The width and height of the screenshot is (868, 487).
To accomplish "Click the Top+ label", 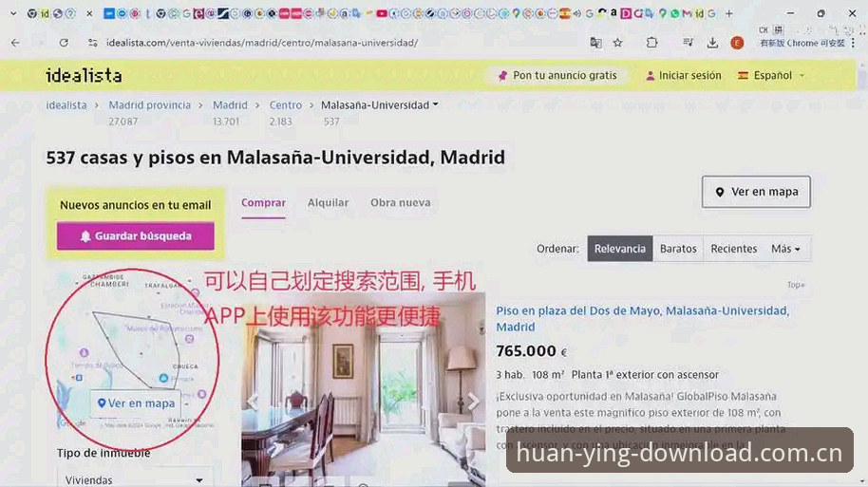I will pyautogui.click(x=796, y=285).
